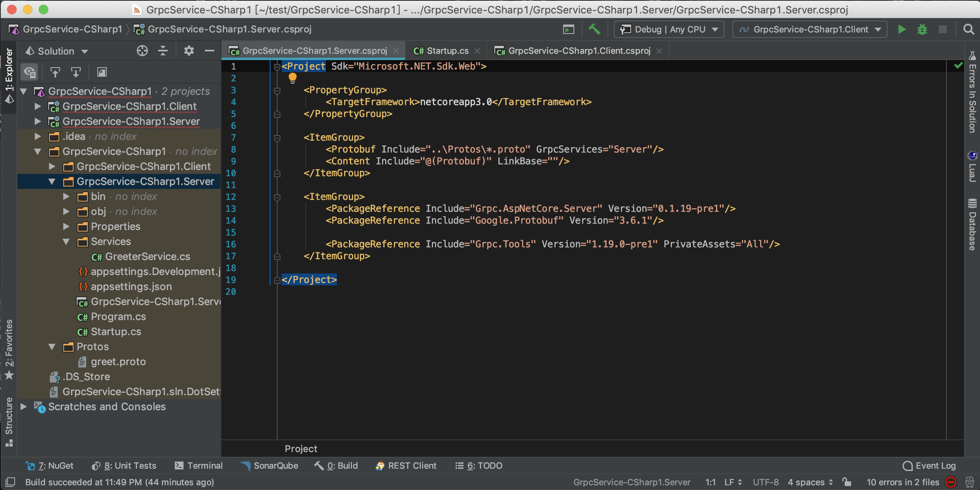This screenshot has width=980, height=490.
Task: Expand Scratches and Consoles
Action: click(x=24, y=407)
